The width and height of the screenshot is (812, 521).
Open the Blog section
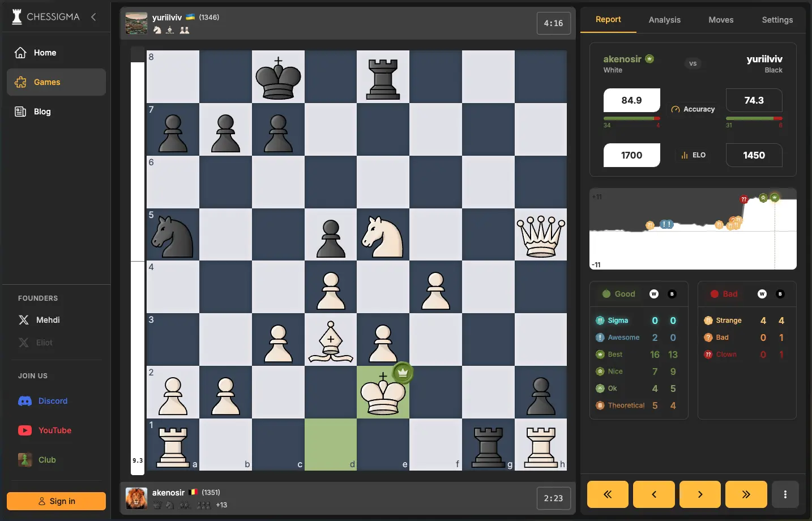tap(20, 112)
